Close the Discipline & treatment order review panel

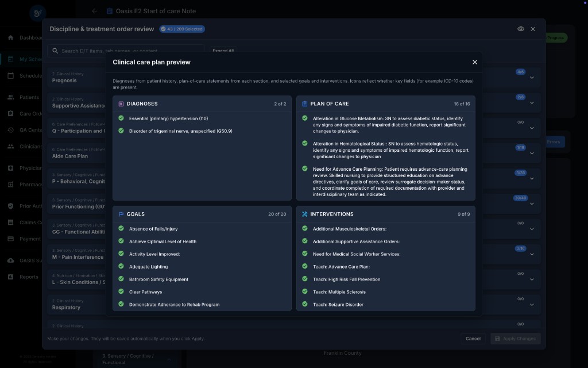click(x=533, y=29)
